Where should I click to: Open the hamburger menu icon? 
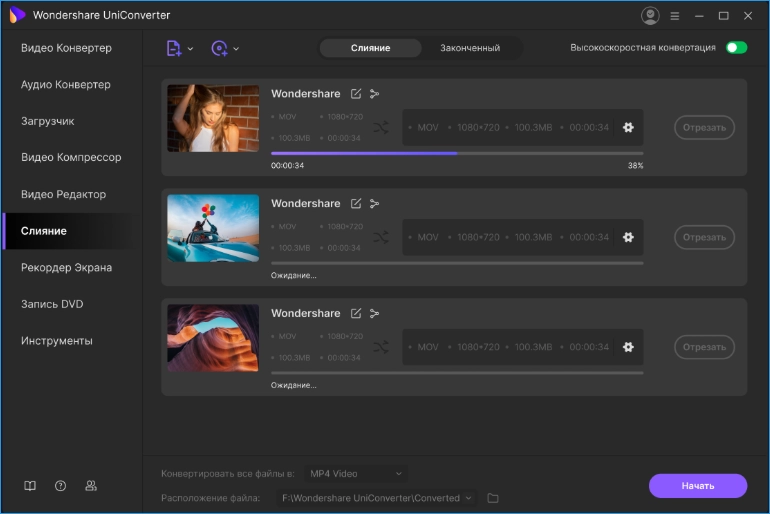(x=675, y=16)
